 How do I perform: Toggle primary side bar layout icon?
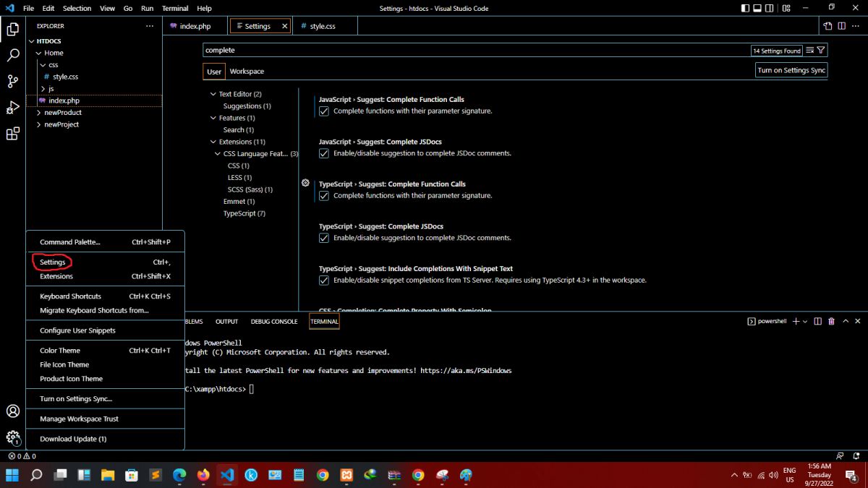coord(746,8)
